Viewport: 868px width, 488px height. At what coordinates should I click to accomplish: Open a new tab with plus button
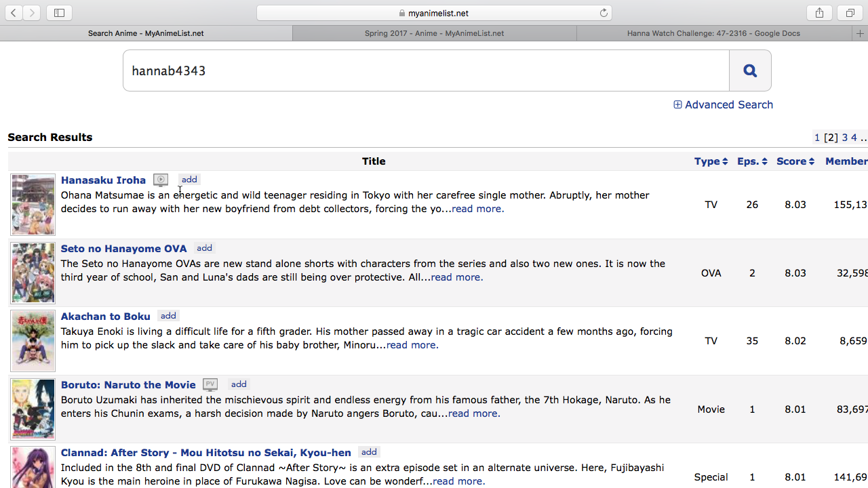[x=860, y=33]
